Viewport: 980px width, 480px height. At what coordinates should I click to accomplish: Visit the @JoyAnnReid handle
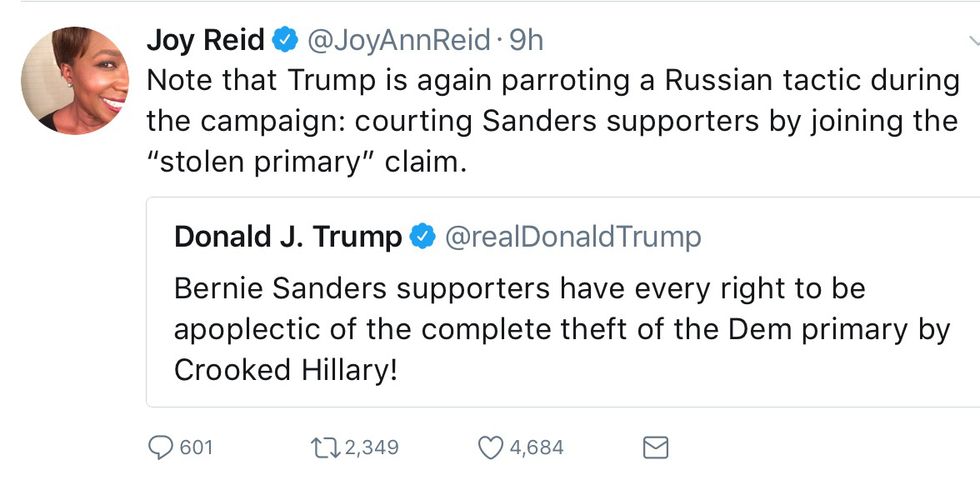click(397, 41)
